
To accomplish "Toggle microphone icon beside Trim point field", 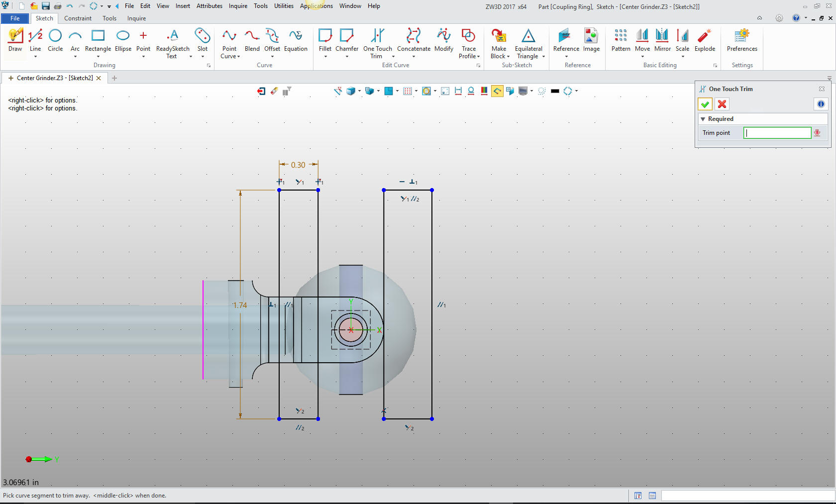I will point(817,133).
